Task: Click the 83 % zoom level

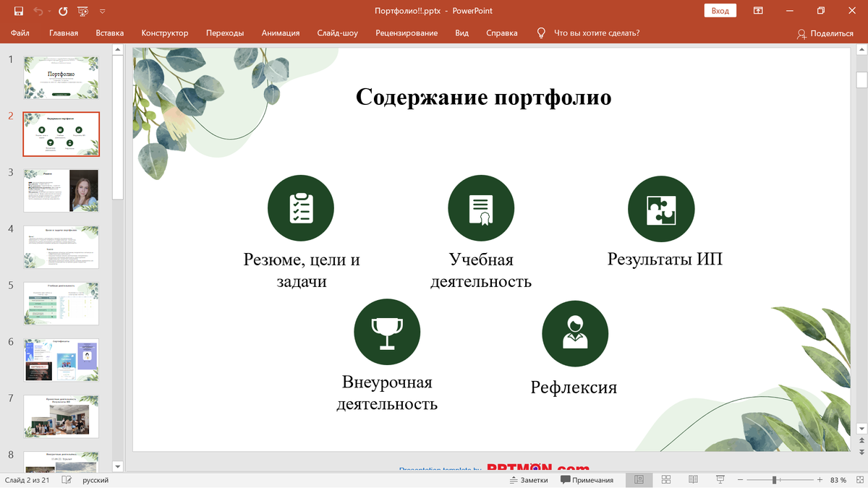Action: pyautogui.click(x=838, y=480)
